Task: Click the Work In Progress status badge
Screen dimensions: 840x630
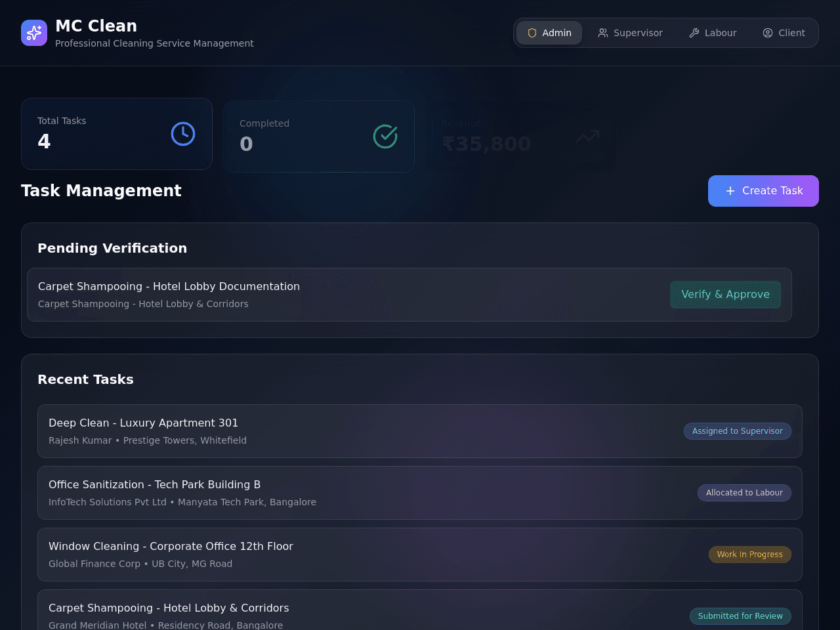Action: point(749,555)
